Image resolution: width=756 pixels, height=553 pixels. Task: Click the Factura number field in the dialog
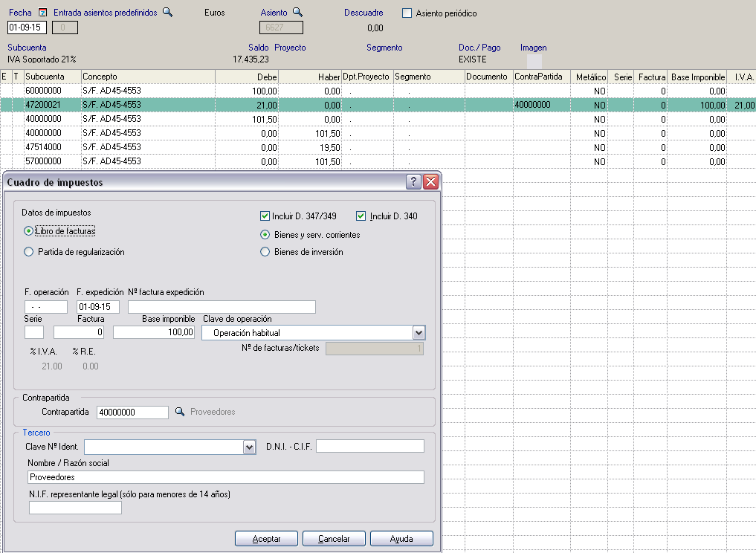(x=79, y=332)
